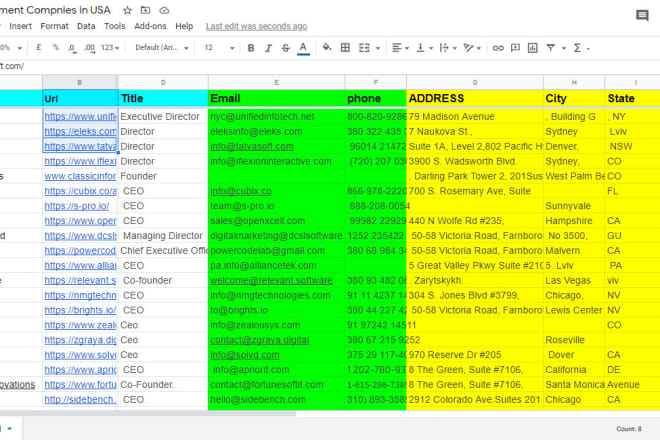Open the Add-ons menu
Viewport: 660px width, 440px height.
pyautogui.click(x=150, y=26)
